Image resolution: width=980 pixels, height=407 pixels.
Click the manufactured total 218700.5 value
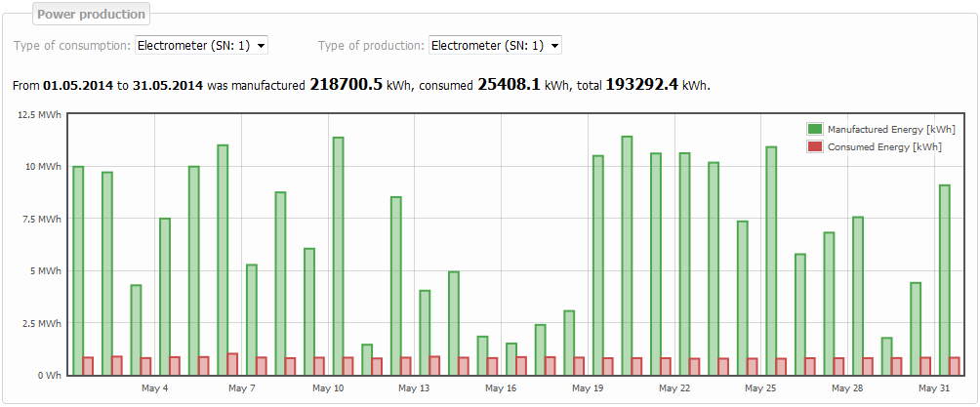(346, 85)
